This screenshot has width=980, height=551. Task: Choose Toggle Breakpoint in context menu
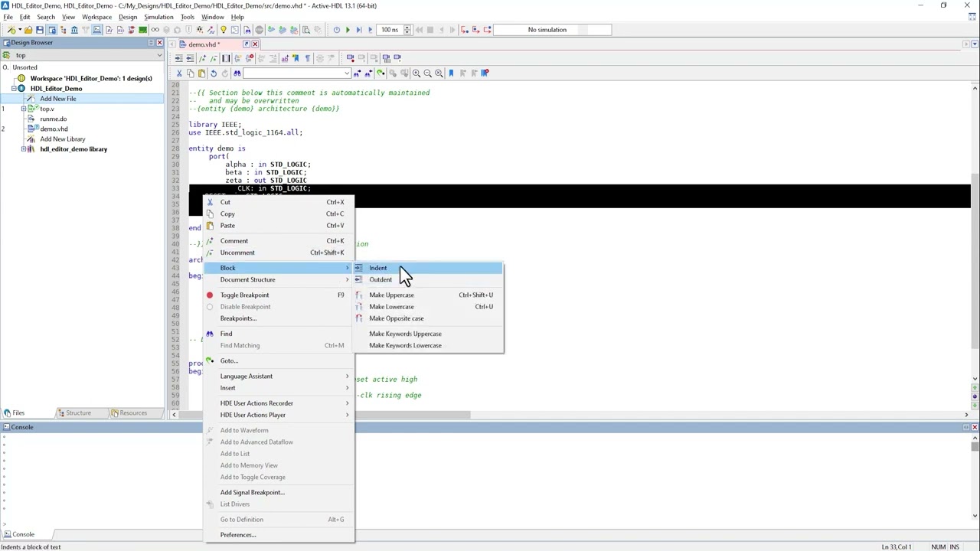tap(244, 295)
